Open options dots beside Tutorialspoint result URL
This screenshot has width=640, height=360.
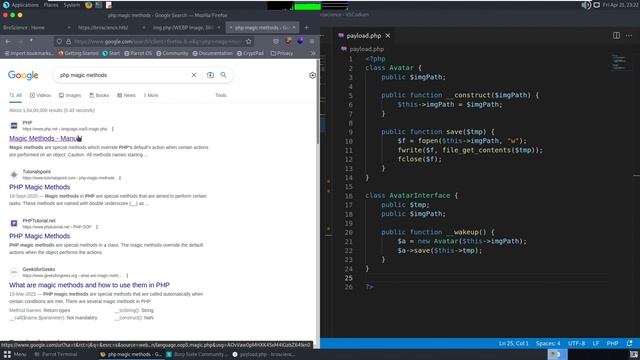pyautogui.click(x=120, y=178)
